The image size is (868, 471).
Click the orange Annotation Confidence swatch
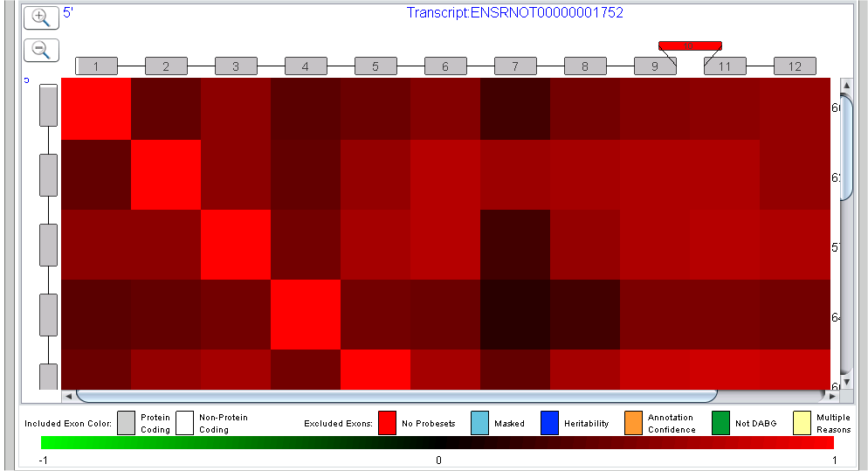(x=633, y=423)
